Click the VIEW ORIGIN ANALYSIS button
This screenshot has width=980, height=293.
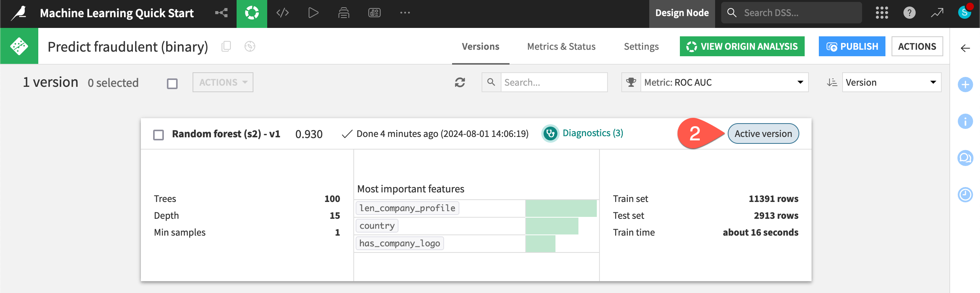pyautogui.click(x=742, y=47)
